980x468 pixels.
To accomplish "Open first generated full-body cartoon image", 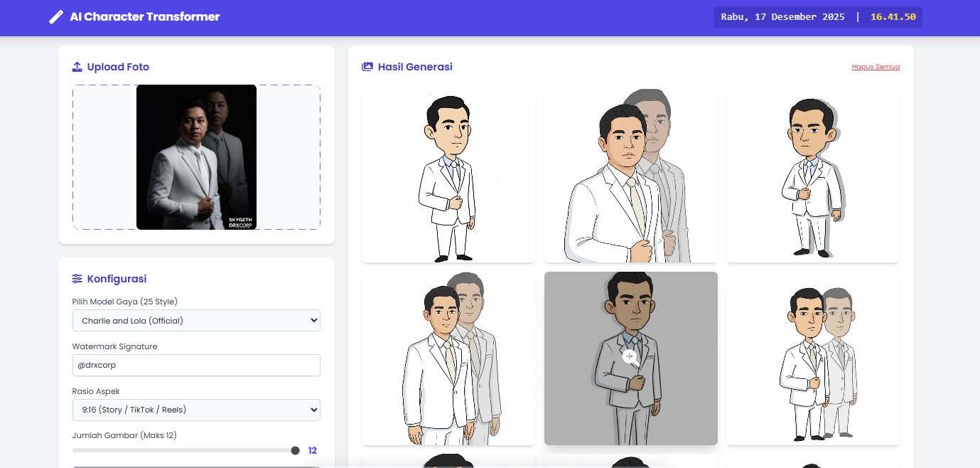I will (448, 176).
